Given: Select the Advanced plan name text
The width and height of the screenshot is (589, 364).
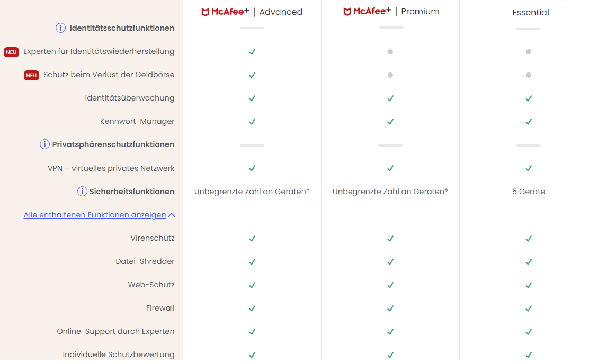Looking at the screenshot, I should pos(281,12).
